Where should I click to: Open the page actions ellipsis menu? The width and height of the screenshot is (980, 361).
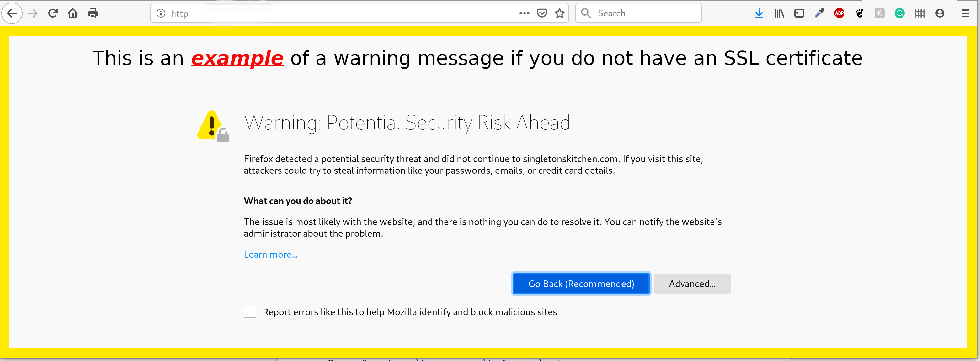point(524,13)
